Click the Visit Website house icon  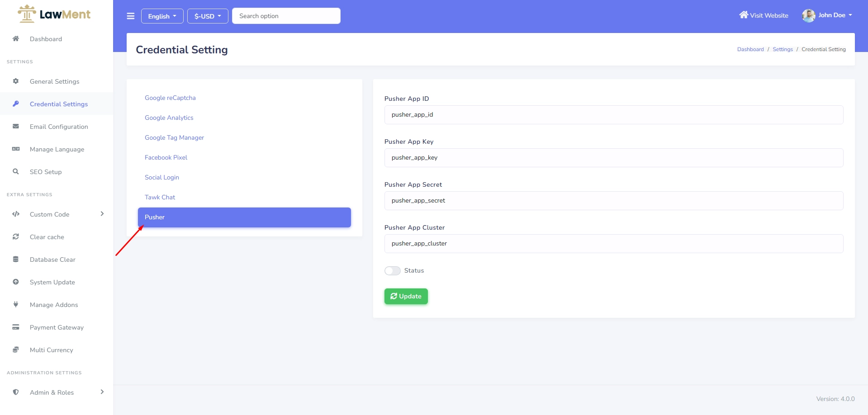[744, 15]
